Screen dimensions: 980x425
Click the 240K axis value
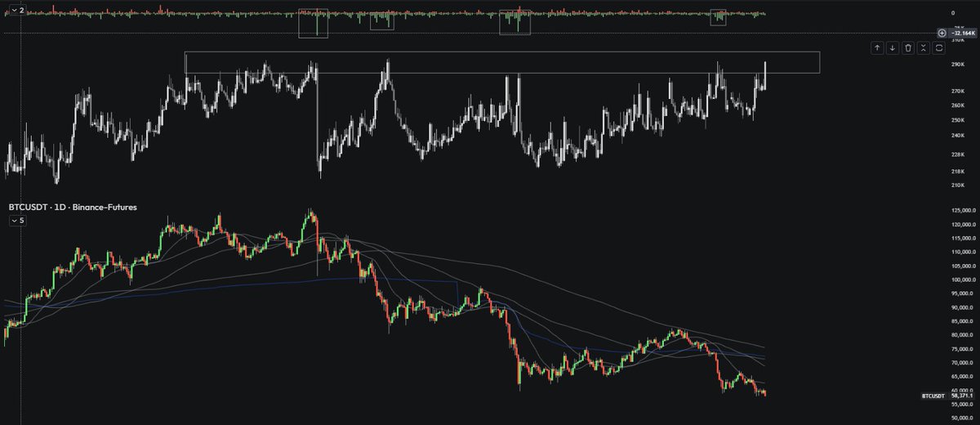click(x=958, y=135)
